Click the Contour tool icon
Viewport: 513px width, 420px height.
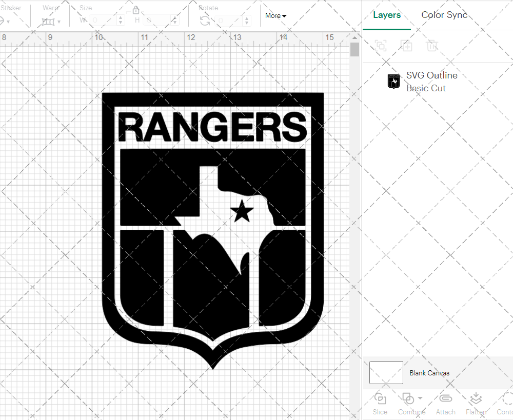coord(507,399)
